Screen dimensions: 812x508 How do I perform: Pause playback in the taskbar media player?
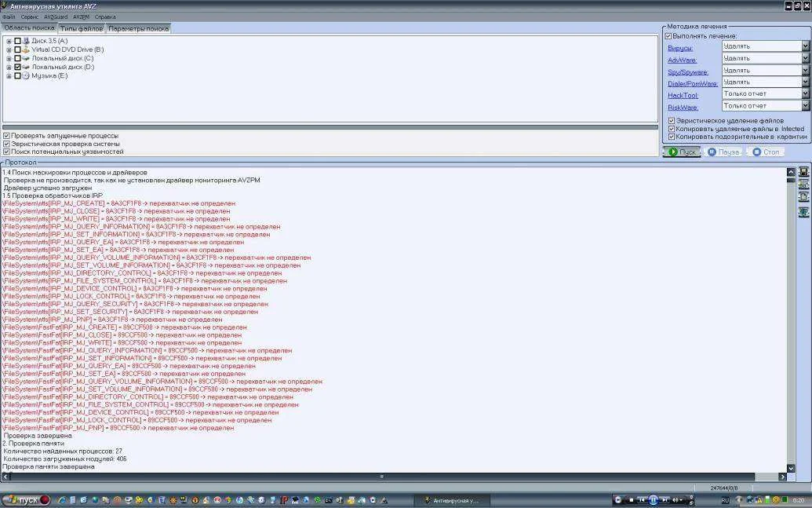tap(653, 499)
